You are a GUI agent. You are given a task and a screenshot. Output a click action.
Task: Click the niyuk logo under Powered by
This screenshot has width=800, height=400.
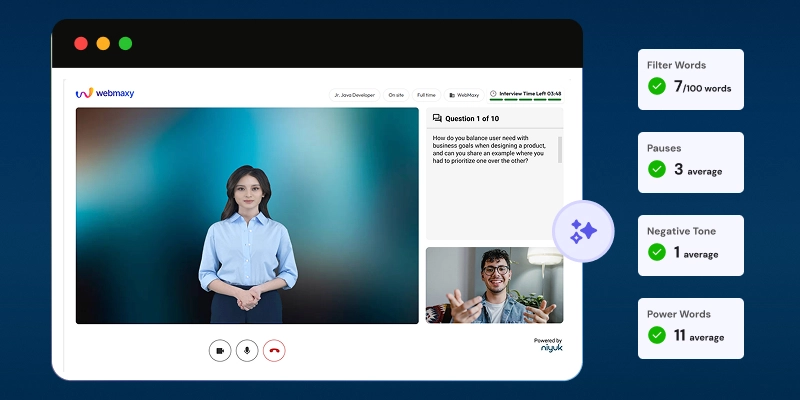[552, 348]
